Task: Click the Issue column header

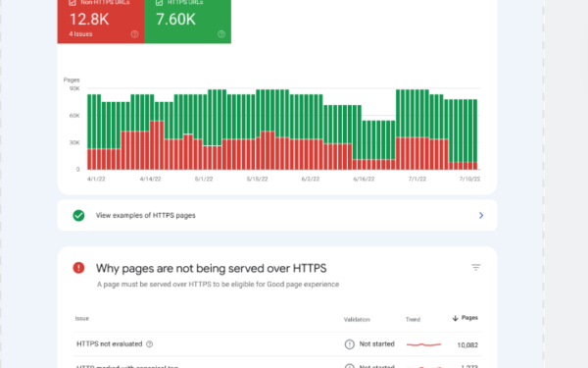Action: point(82,318)
